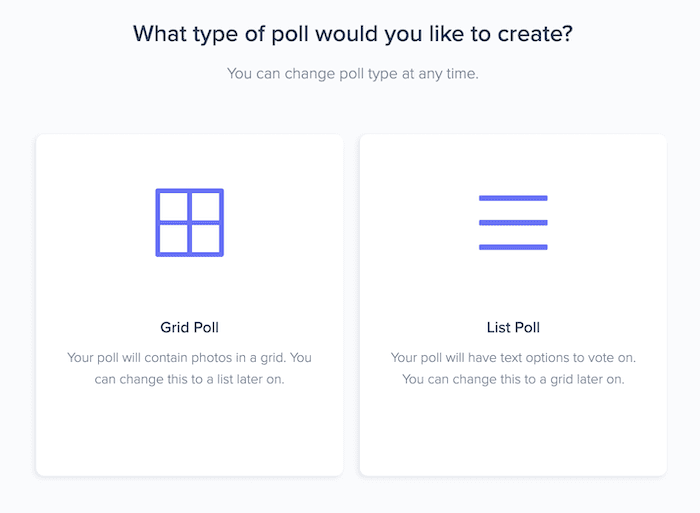
Task: Click empty space below the Grid Poll description
Action: pyautogui.click(x=189, y=431)
